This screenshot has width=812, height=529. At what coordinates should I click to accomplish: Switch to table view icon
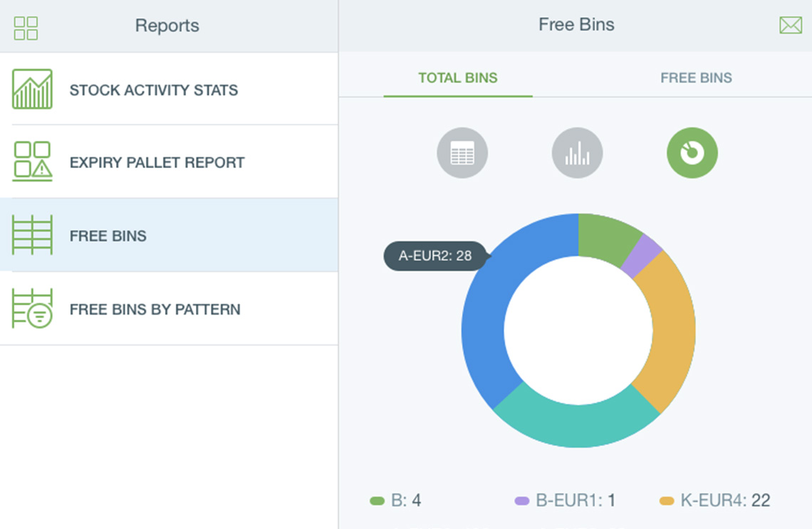(x=462, y=153)
